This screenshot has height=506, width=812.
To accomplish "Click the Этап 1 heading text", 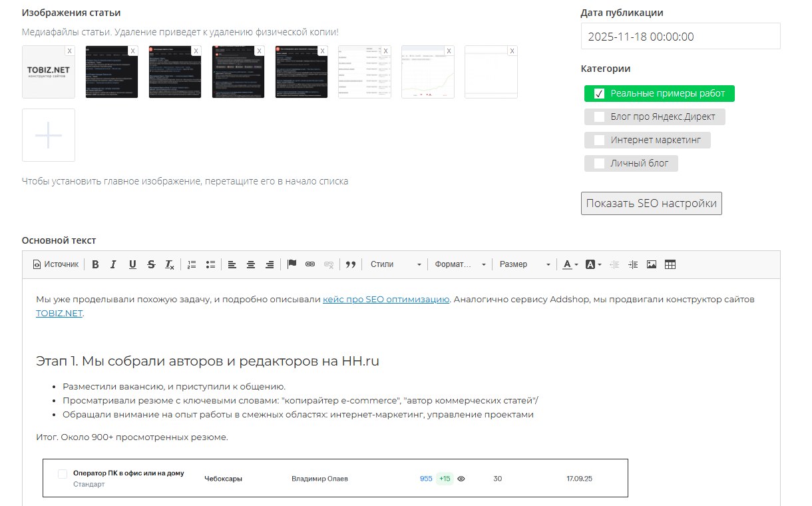I will pyautogui.click(x=208, y=362).
